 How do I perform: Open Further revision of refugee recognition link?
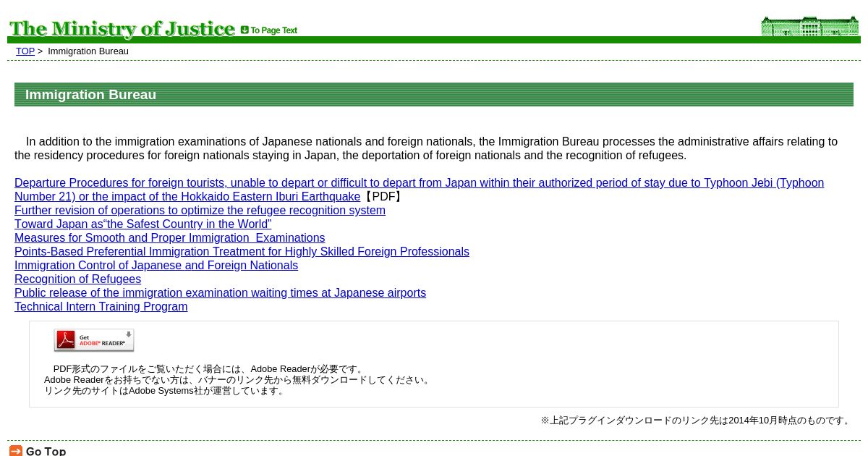tap(200, 211)
